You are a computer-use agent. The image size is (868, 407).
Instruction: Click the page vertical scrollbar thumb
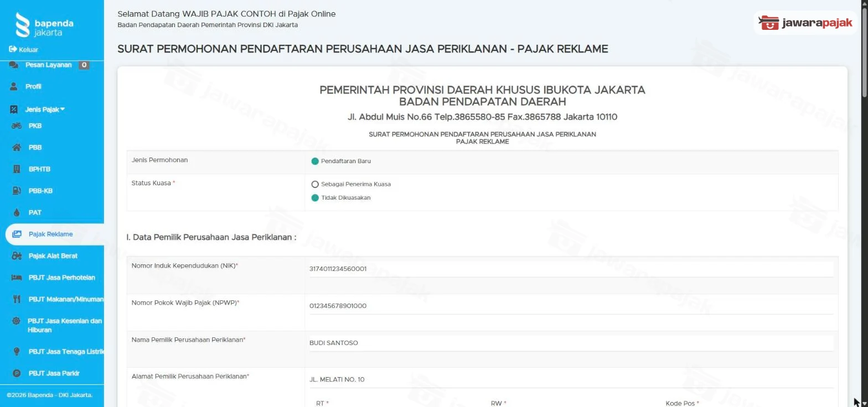pos(864,53)
